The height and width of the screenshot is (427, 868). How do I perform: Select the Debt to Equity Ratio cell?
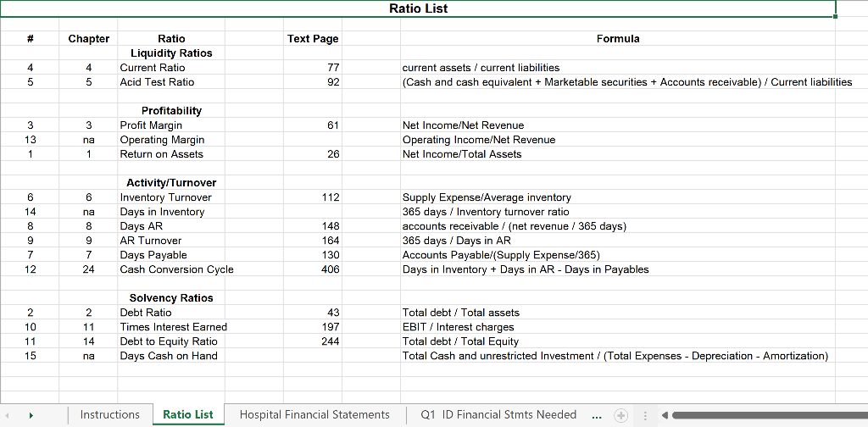click(x=171, y=341)
